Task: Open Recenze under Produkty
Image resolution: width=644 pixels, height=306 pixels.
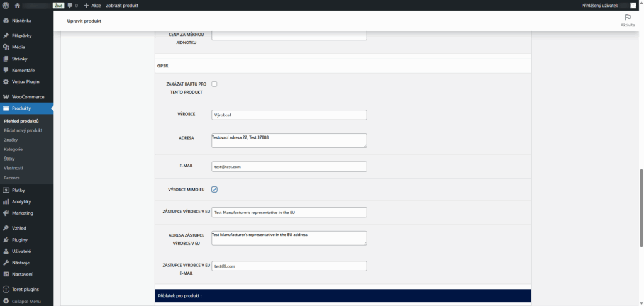Action: [x=11, y=178]
